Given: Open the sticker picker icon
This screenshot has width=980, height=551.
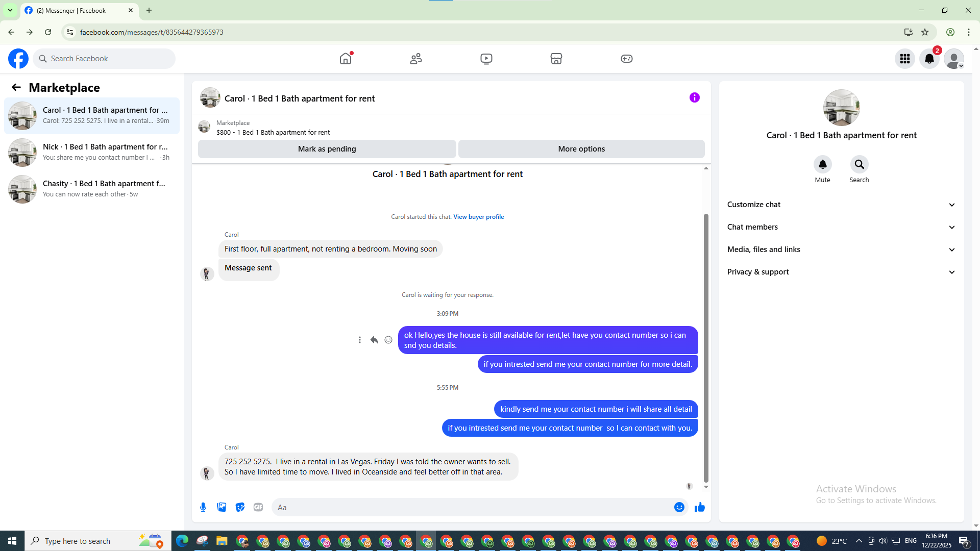Looking at the screenshot, I should (x=240, y=507).
